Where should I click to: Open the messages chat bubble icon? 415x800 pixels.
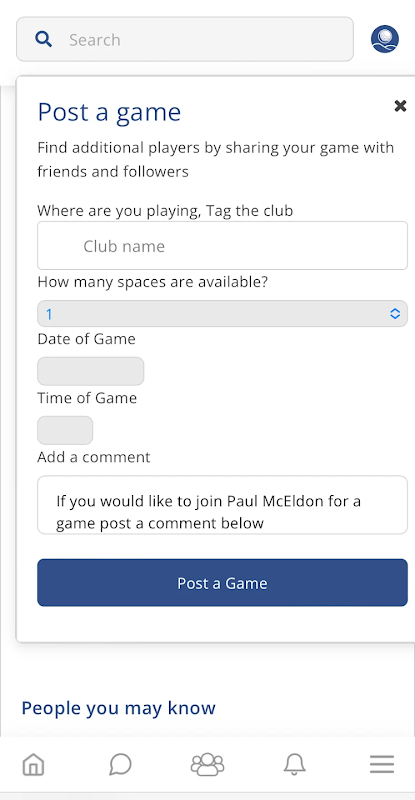tap(120, 764)
